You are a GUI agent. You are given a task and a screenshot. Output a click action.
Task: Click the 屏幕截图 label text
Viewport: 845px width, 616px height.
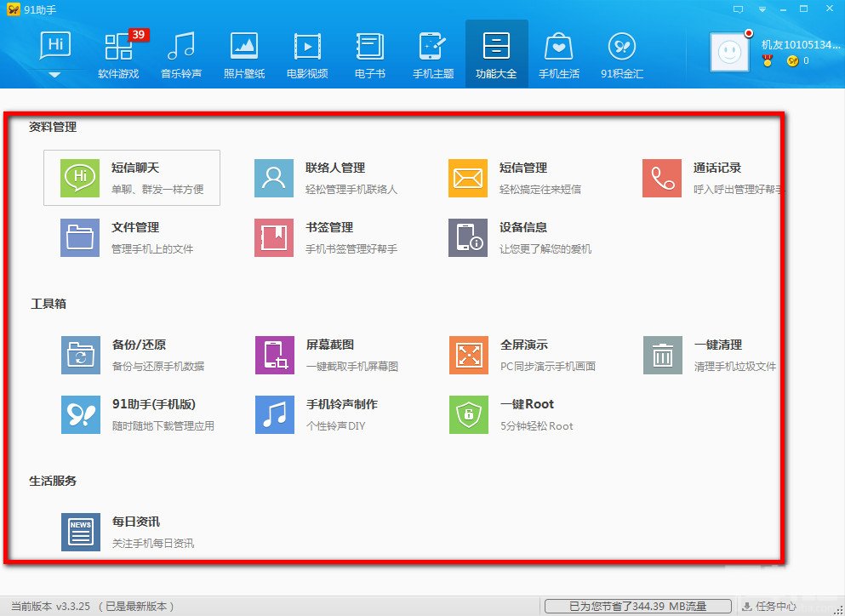coord(330,345)
